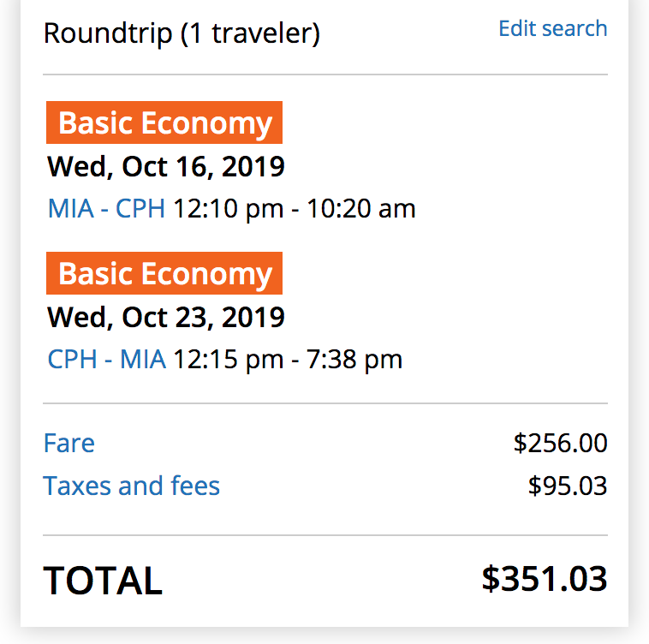Click the $256.00 fare amount
Image resolution: width=649 pixels, height=644 pixels.
click(561, 443)
